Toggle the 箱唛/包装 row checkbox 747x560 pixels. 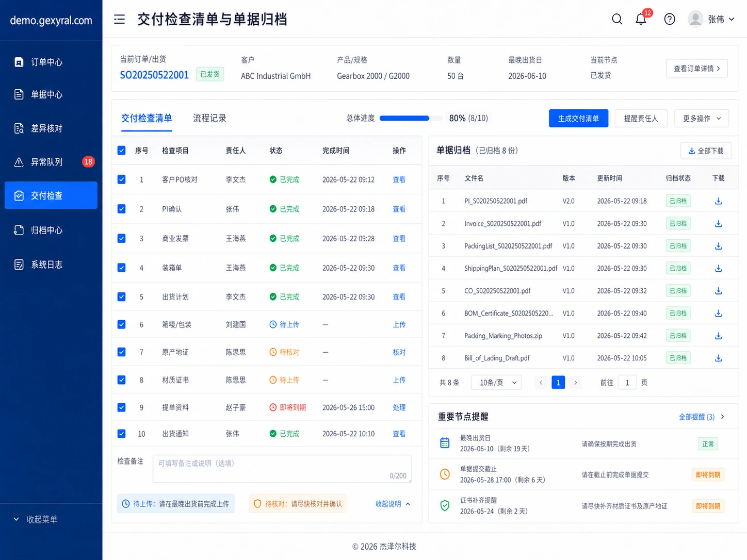click(122, 324)
